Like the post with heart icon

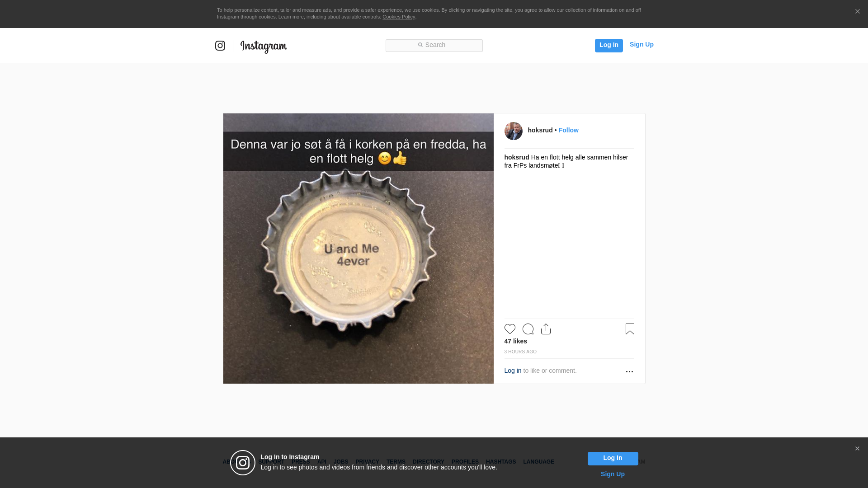point(510,329)
